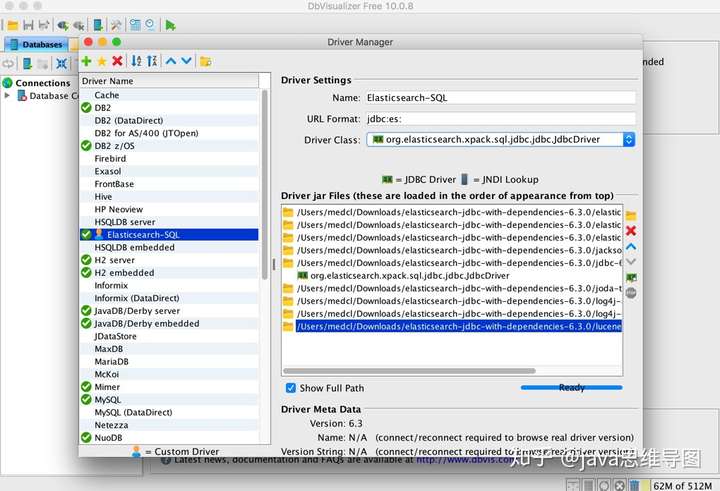Click the table grid icon in main toolbar

(x=135, y=25)
